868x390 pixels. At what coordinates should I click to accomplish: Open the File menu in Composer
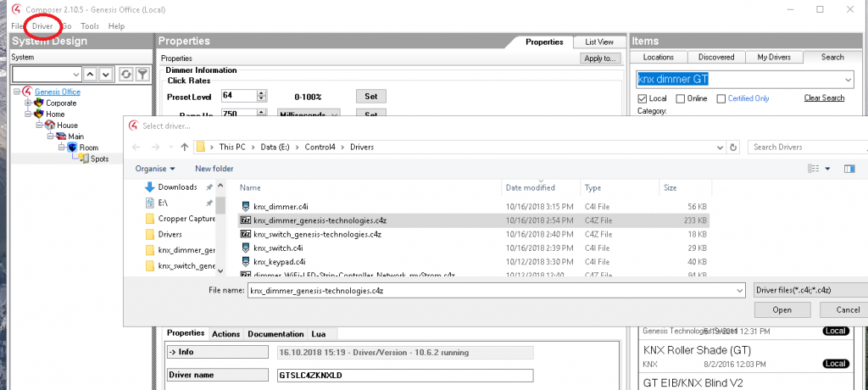17,26
